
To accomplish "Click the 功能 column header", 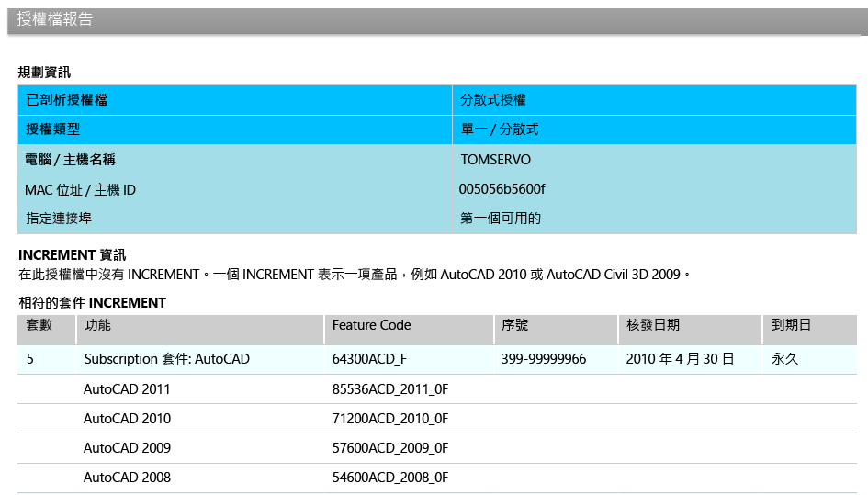I will click(200, 330).
